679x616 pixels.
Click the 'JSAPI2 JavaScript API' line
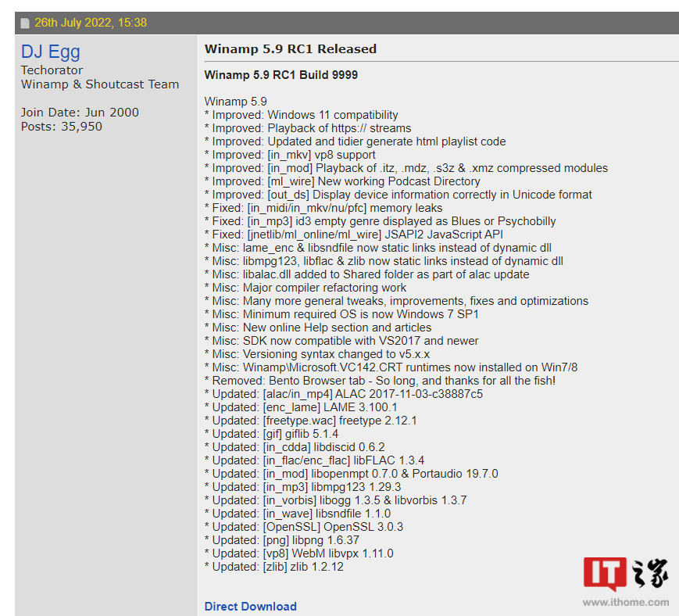click(354, 235)
